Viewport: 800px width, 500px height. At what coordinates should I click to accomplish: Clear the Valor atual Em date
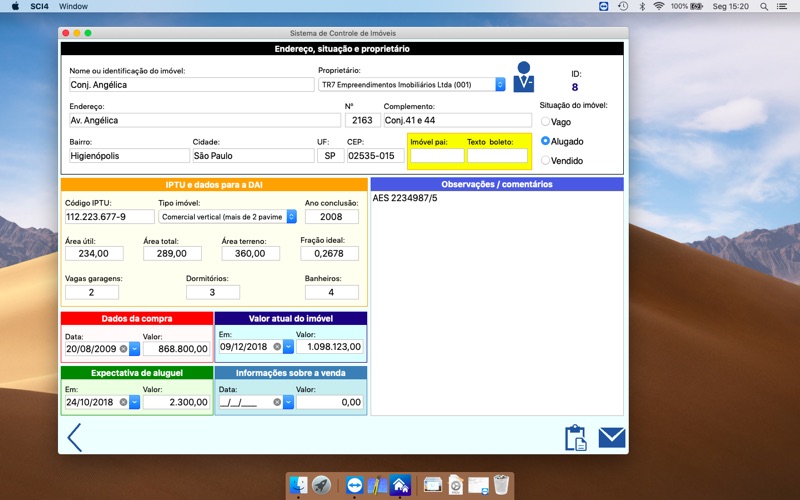coord(277,347)
